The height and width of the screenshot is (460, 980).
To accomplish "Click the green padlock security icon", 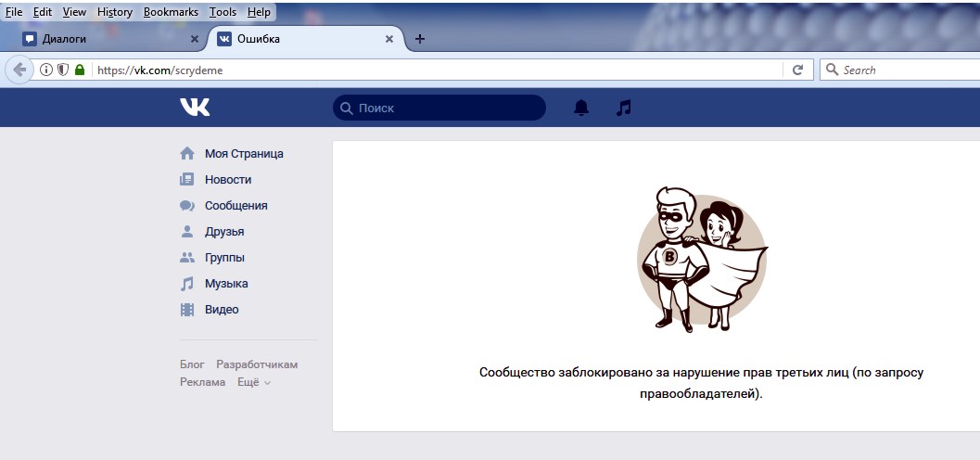I will coord(80,70).
